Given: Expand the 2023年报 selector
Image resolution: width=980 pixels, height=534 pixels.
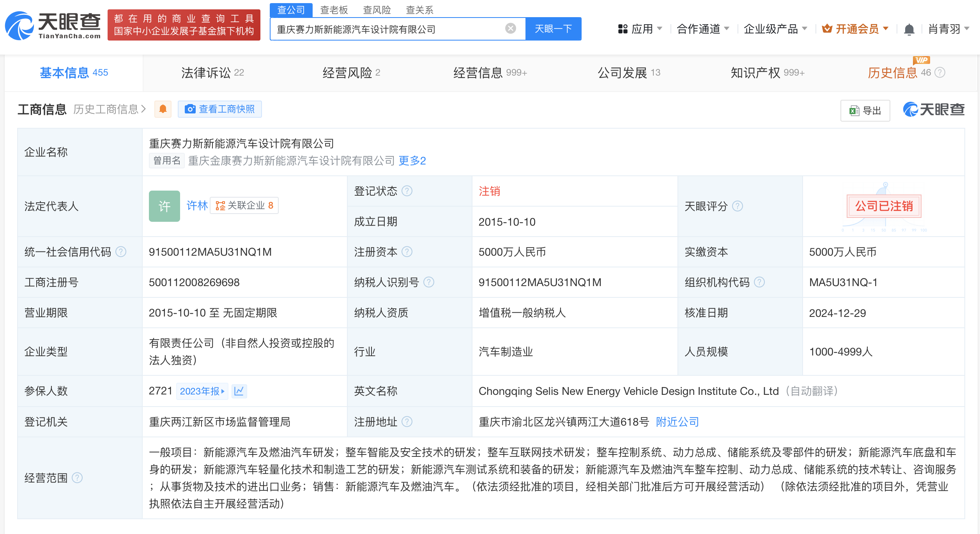Looking at the screenshot, I should click(202, 391).
